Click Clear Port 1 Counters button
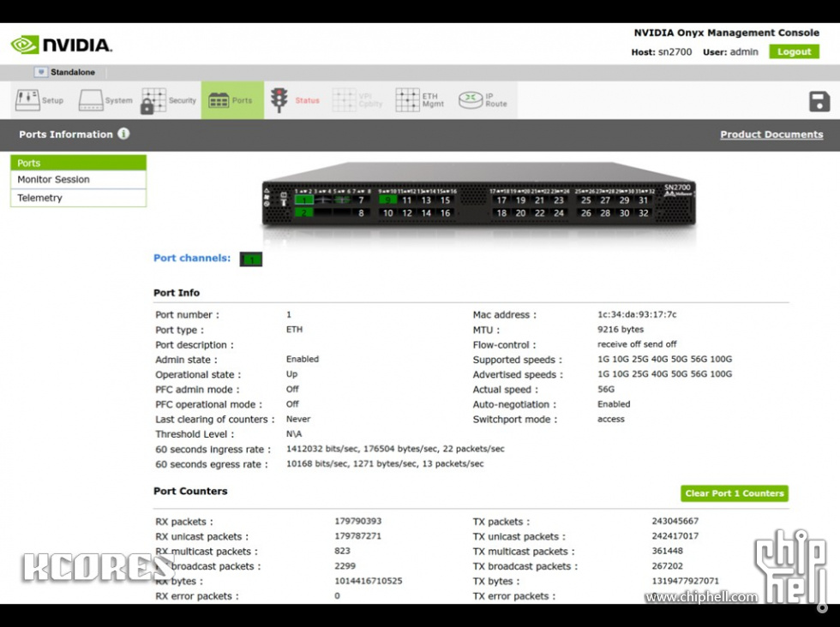The width and height of the screenshot is (840, 627). [x=735, y=493]
